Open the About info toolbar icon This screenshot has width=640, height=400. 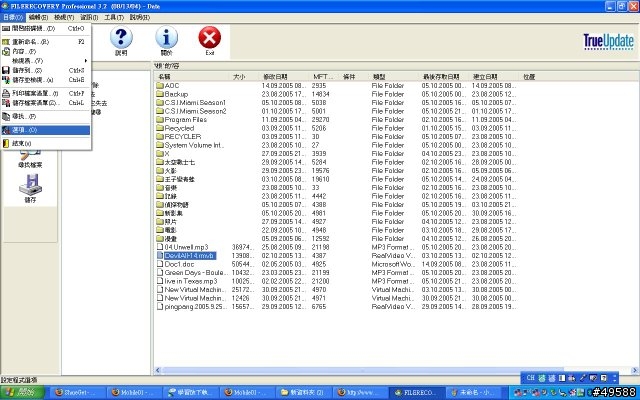[x=167, y=37]
